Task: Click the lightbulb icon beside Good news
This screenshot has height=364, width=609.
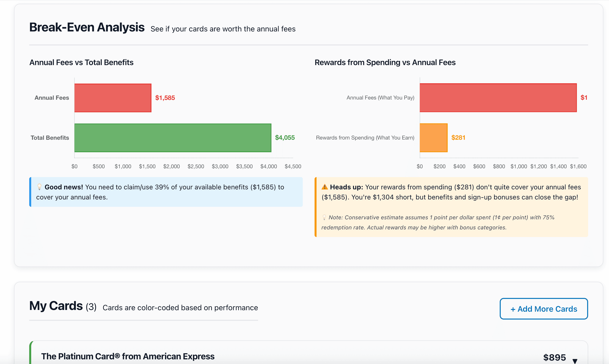Action: (x=39, y=187)
